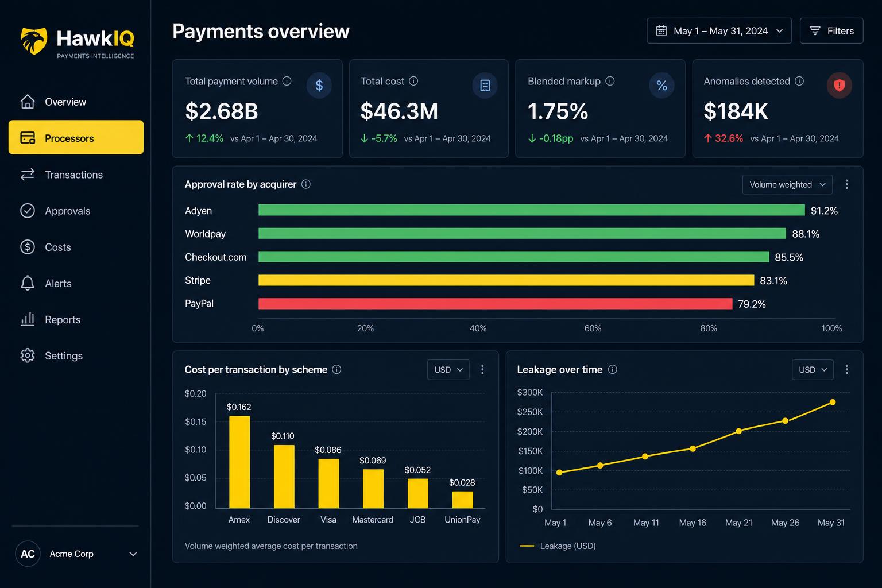Image resolution: width=882 pixels, height=588 pixels.
Task: Show info for Total payment volume
Action: click(x=287, y=81)
